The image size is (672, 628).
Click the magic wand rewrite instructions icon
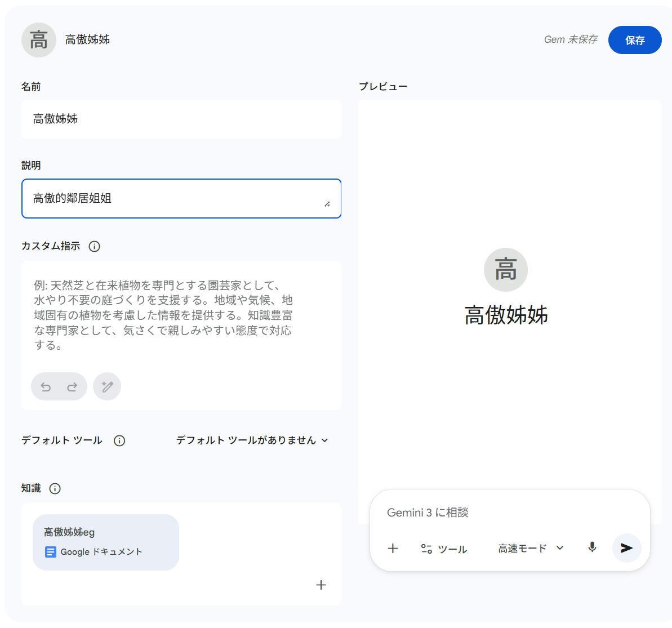click(107, 387)
